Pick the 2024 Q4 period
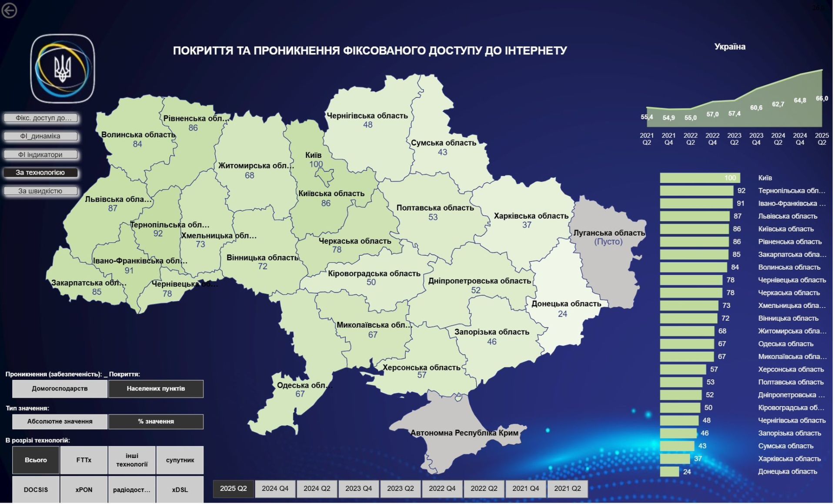Image resolution: width=835 pixels, height=504 pixels. pos(275,489)
